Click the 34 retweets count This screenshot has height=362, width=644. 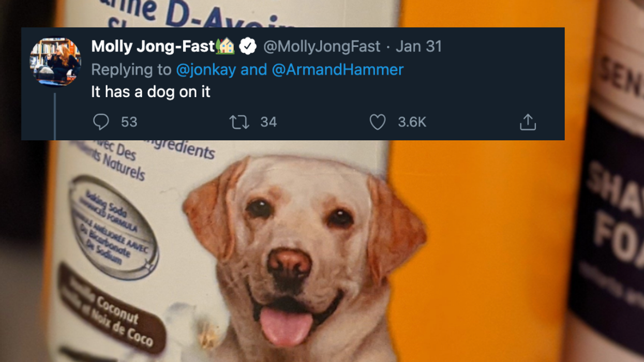pyautogui.click(x=268, y=122)
